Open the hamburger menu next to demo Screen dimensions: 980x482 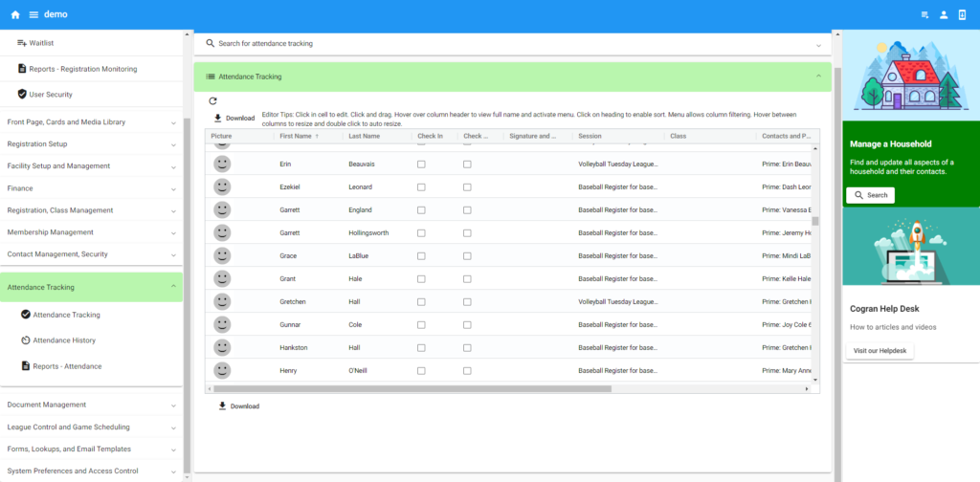pos(33,14)
